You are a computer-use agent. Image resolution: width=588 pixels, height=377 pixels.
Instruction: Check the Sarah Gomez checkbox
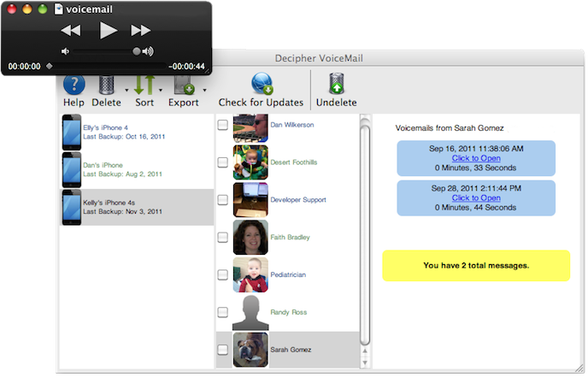pyautogui.click(x=223, y=350)
